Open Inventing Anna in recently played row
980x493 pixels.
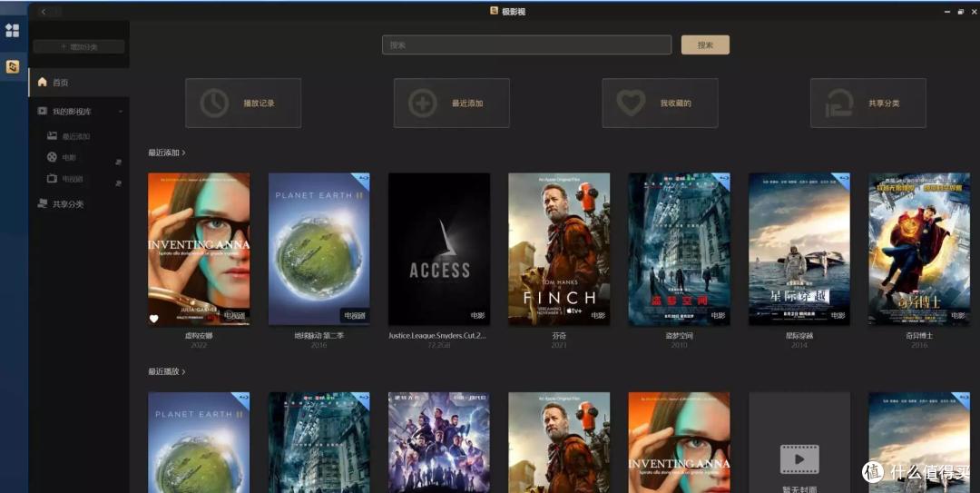[679, 442]
